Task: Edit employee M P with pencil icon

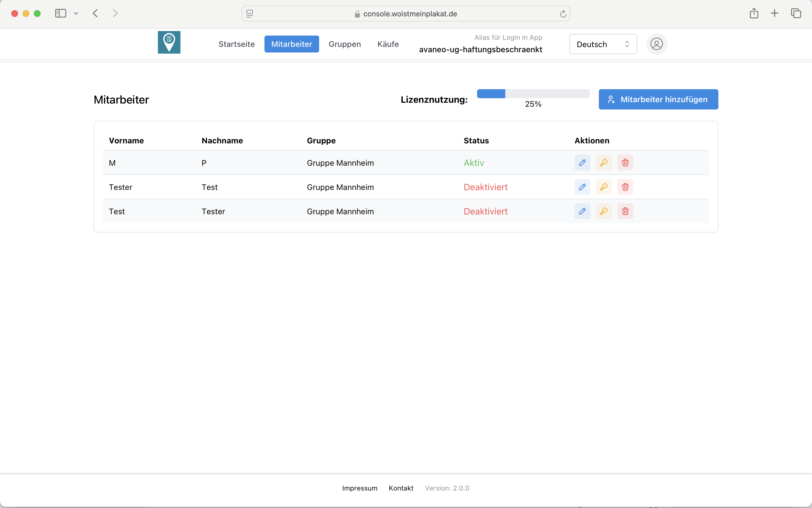Action: pyautogui.click(x=582, y=163)
